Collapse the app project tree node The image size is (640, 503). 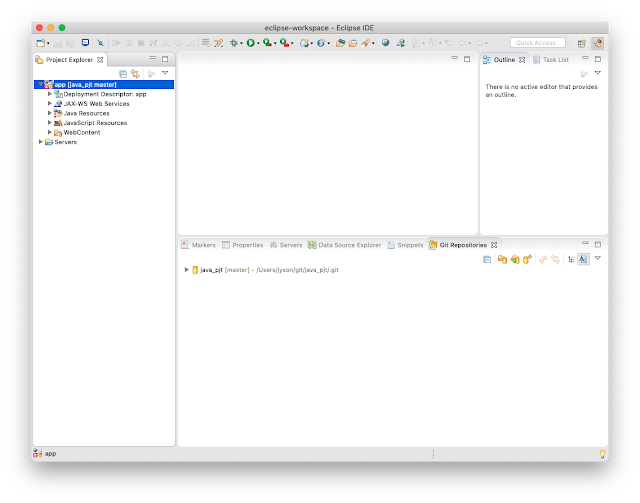point(40,85)
